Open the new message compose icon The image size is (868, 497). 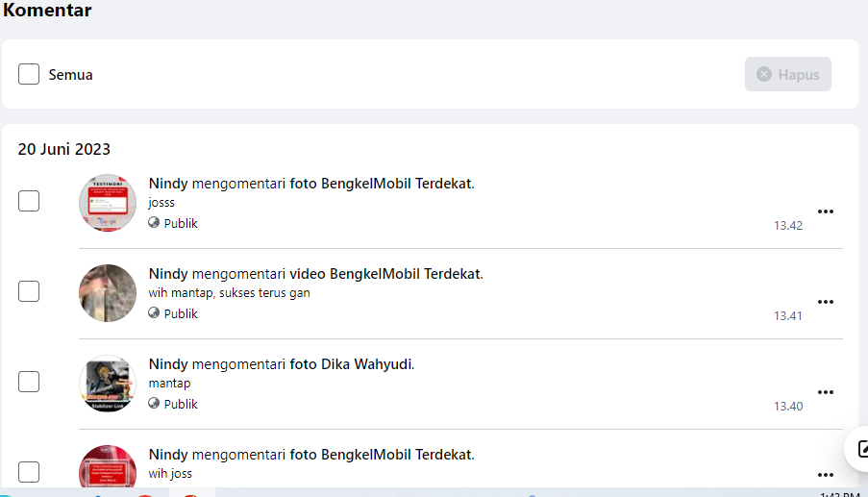(x=858, y=449)
